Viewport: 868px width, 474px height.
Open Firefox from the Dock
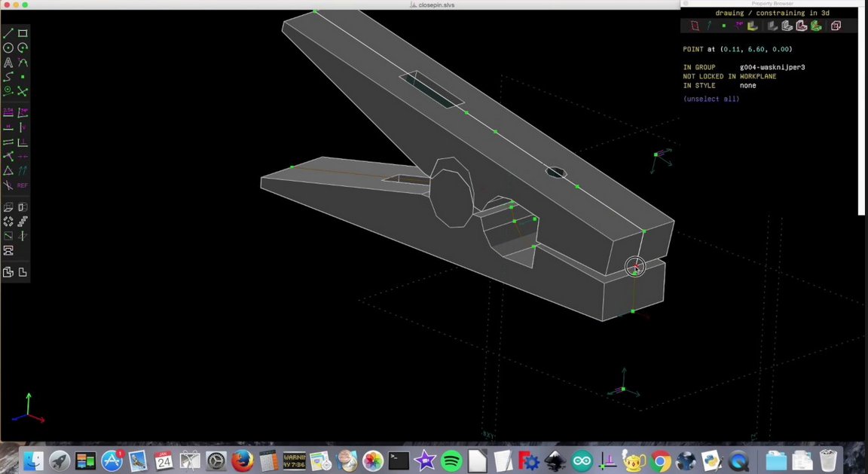pyautogui.click(x=242, y=460)
